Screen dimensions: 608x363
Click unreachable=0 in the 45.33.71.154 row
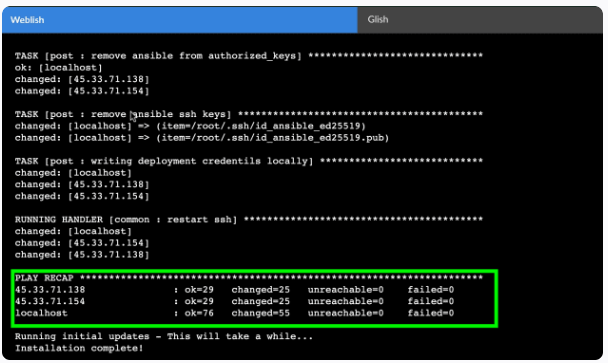pos(345,301)
